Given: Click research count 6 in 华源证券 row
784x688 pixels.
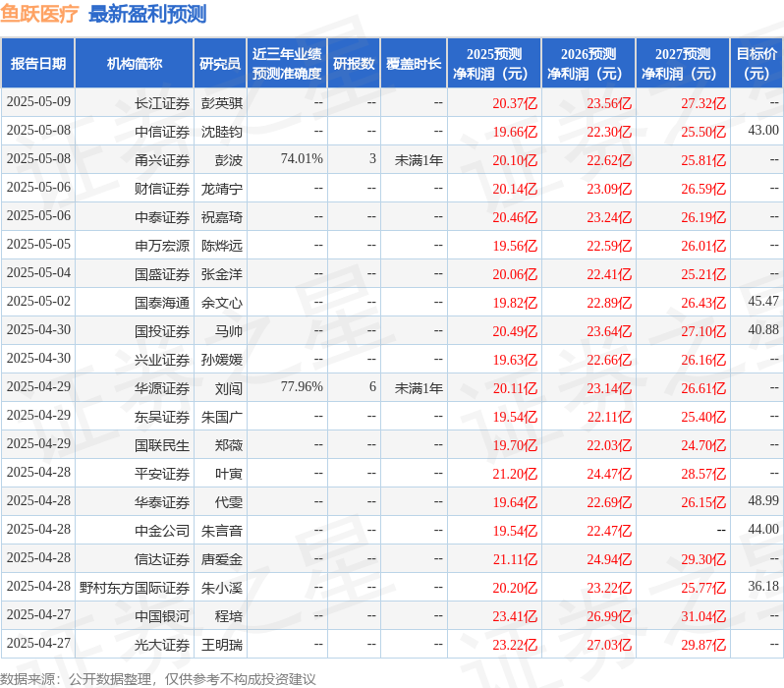Looking at the screenshot, I should (x=372, y=387).
